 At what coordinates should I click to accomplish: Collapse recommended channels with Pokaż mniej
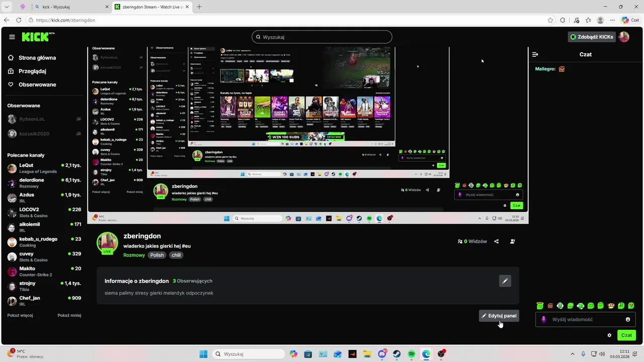tap(69, 315)
